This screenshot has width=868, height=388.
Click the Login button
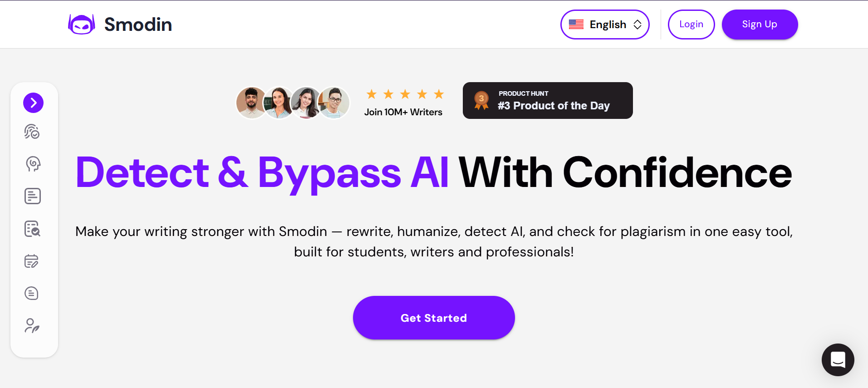click(691, 25)
